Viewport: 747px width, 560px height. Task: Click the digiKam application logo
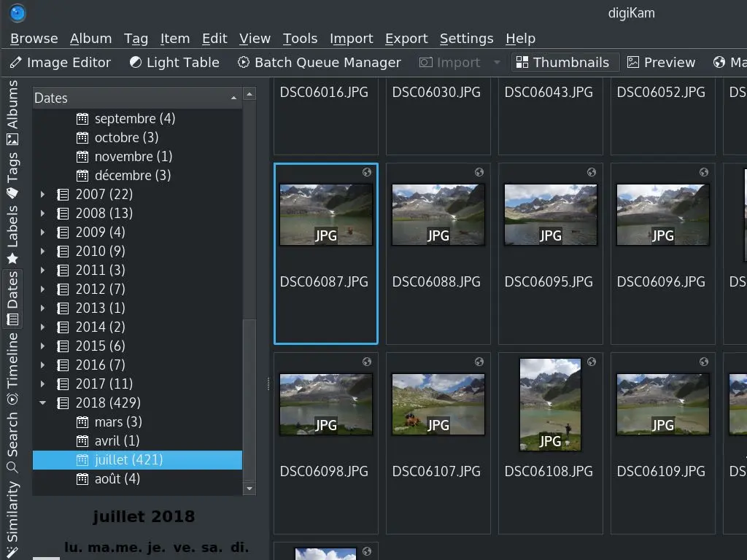(x=16, y=12)
